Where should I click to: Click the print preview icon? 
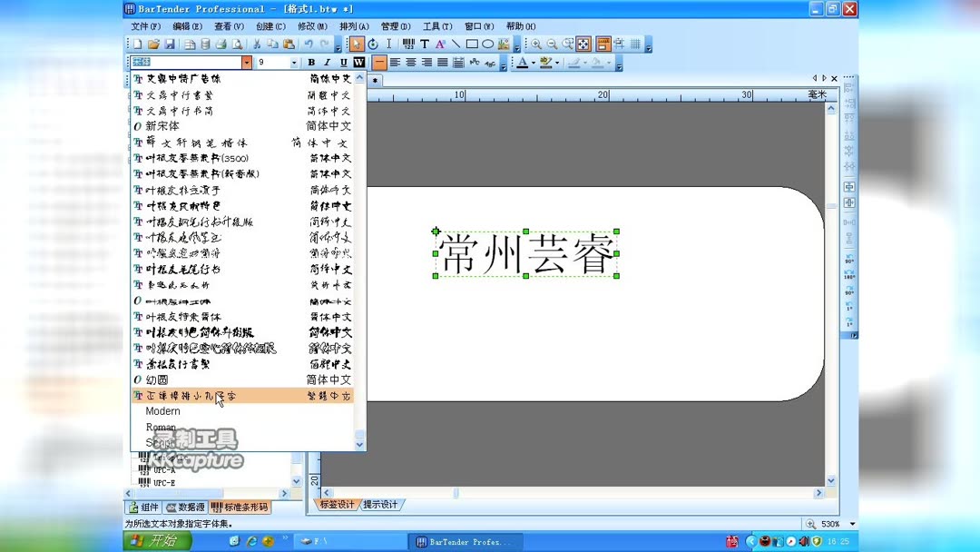click(238, 43)
